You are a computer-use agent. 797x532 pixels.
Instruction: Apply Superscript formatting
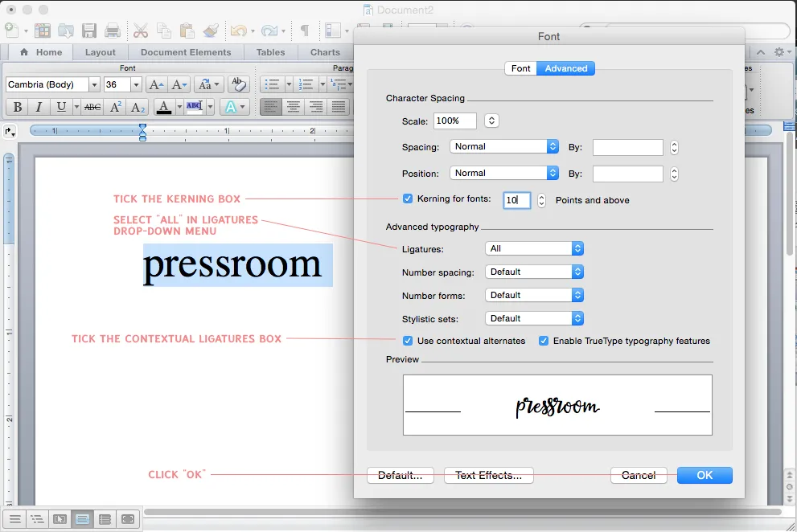pyautogui.click(x=116, y=107)
